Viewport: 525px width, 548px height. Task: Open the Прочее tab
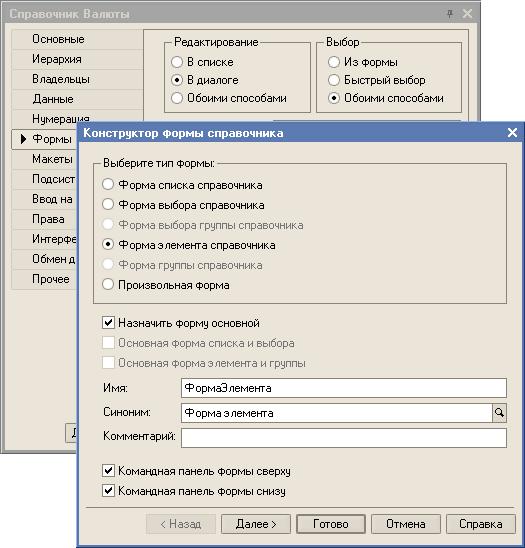coord(44,279)
